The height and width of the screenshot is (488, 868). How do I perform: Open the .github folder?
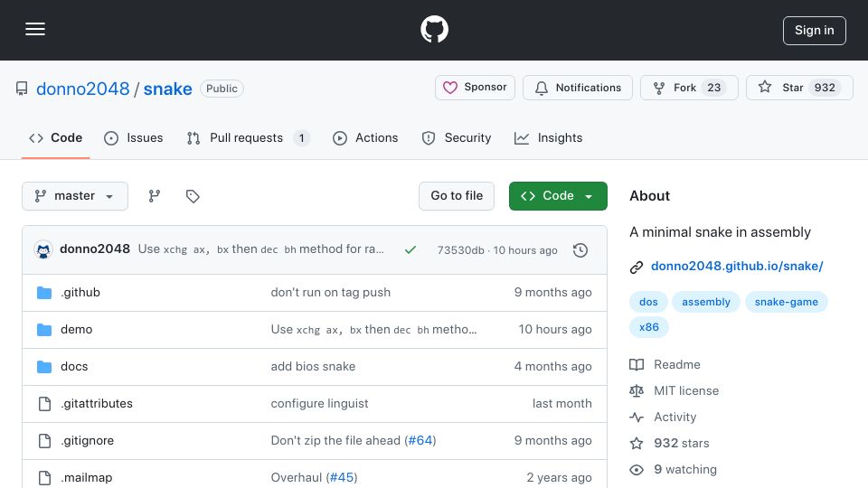(x=80, y=292)
